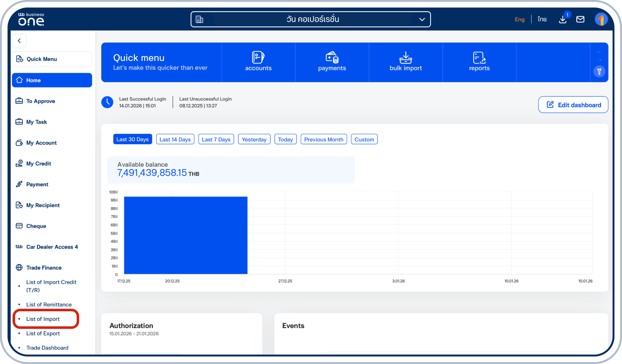Expand the company selector dropdown

pyautogui.click(x=422, y=19)
